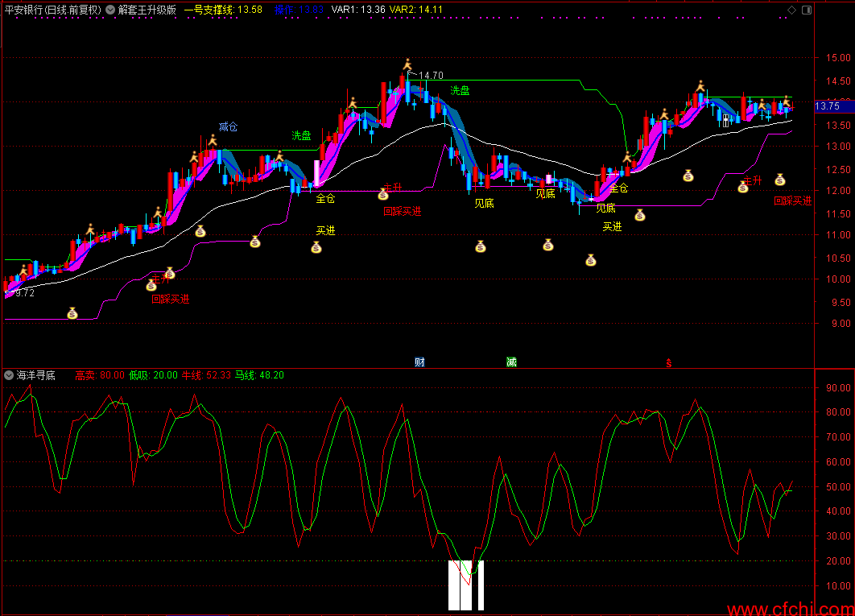Click the 14.70 high price label
The width and height of the screenshot is (855, 616).
[431, 76]
